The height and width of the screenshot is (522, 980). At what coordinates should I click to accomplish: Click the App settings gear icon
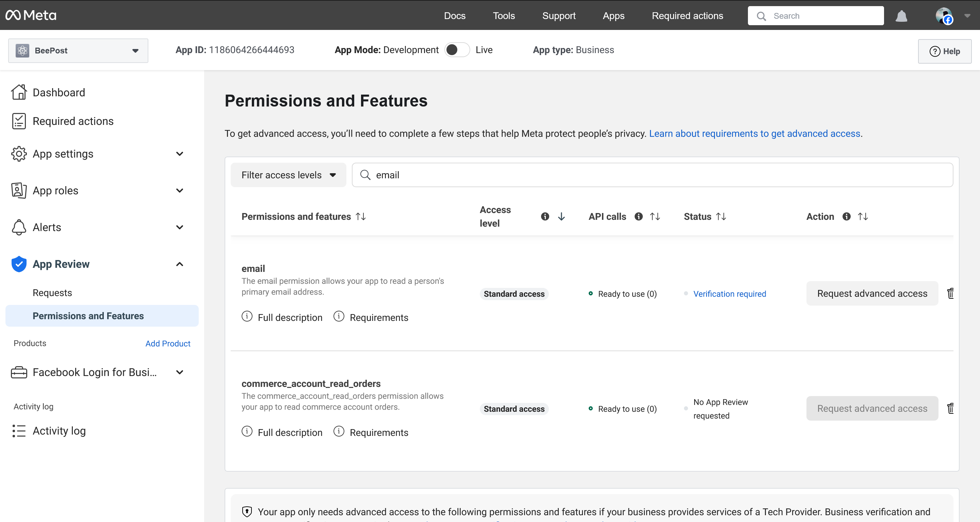coord(19,154)
